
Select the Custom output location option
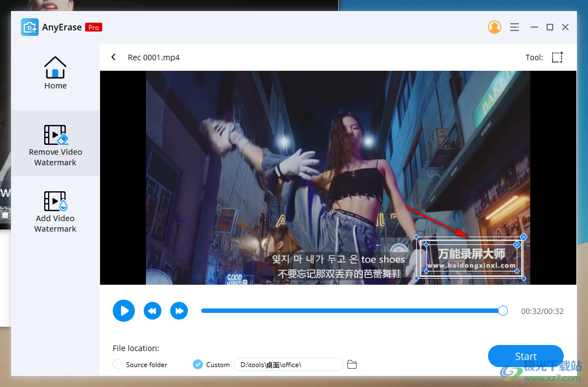pyautogui.click(x=197, y=364)
